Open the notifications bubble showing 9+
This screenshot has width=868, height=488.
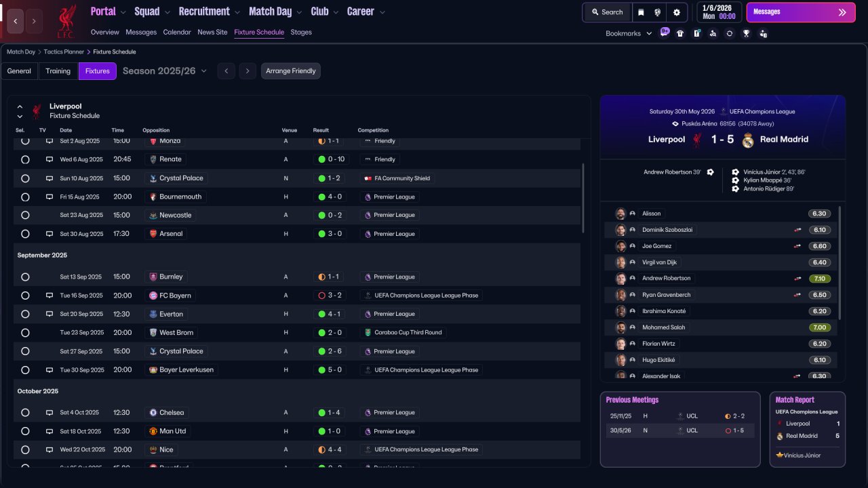click(x=665, y=32)
